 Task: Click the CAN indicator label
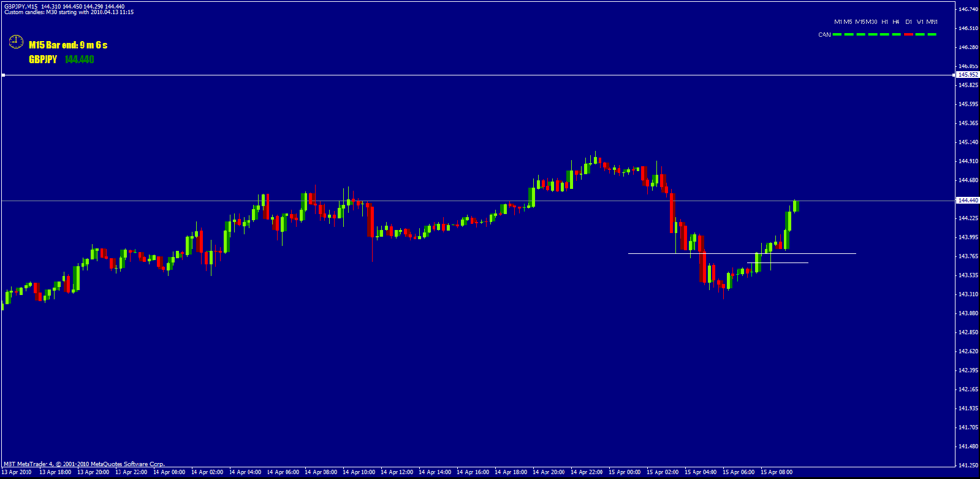(824, 35)
